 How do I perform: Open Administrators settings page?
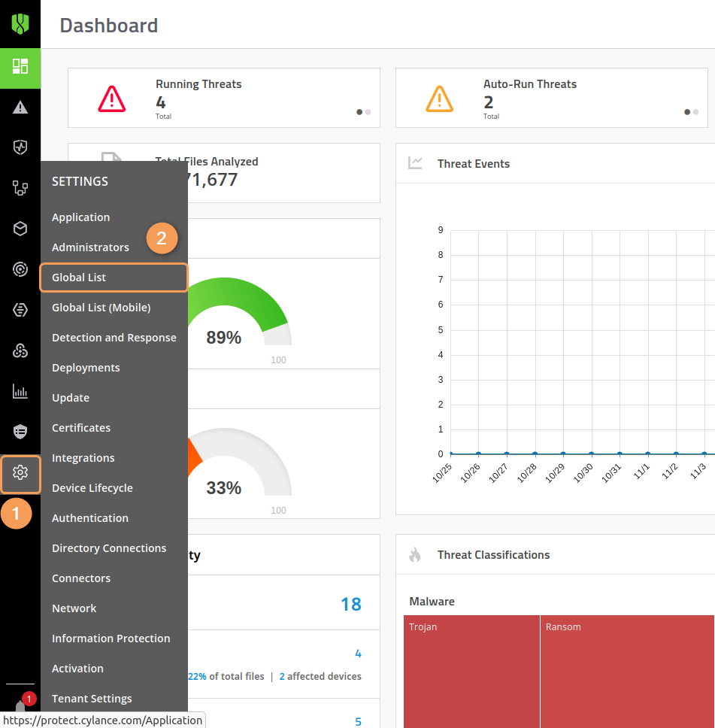(90, 247)
